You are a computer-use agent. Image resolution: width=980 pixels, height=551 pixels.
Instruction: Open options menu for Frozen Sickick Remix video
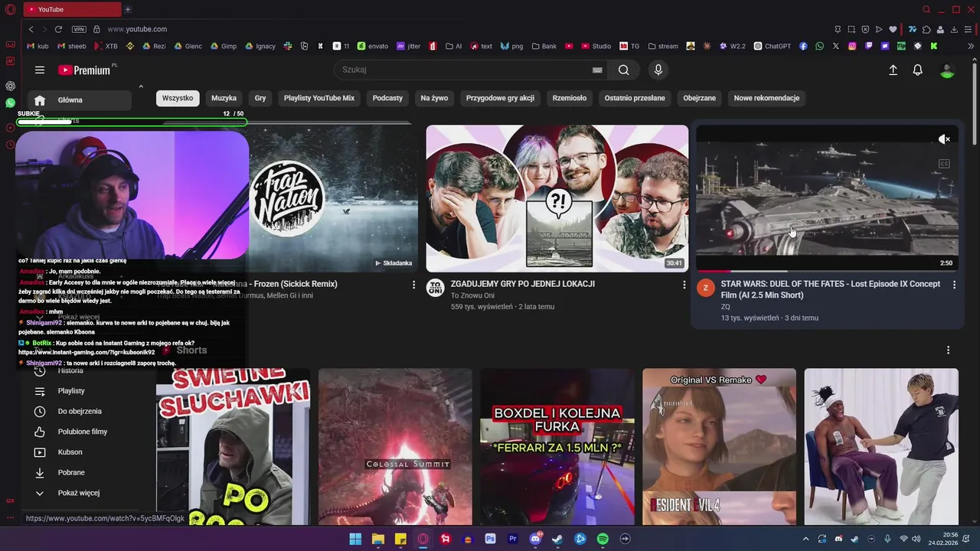coord(414,285)
